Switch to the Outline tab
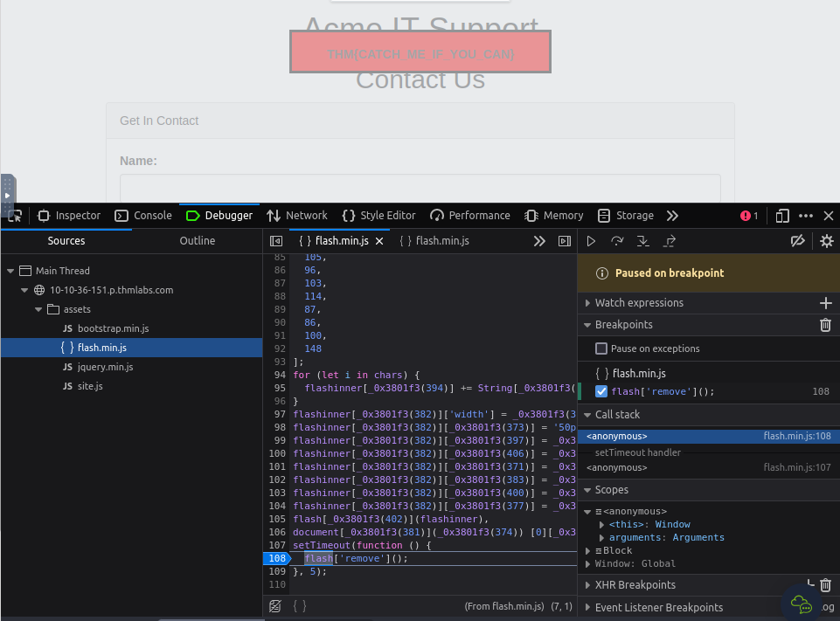Viewport: 840px width, 621px height. coord(197,241)
